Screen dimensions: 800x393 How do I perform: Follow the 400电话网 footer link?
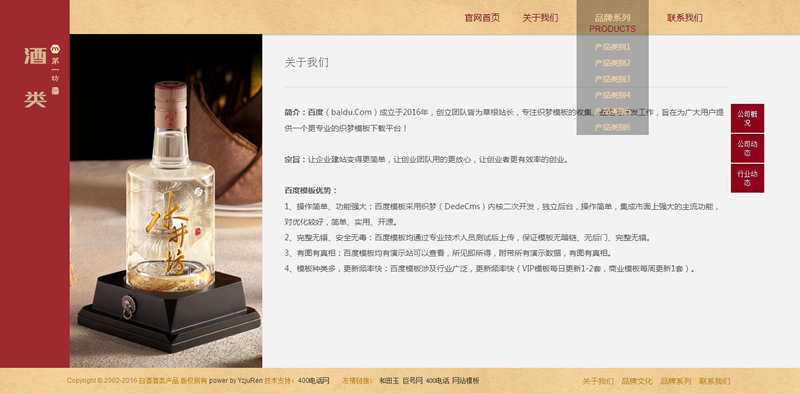tap(313, 381)
